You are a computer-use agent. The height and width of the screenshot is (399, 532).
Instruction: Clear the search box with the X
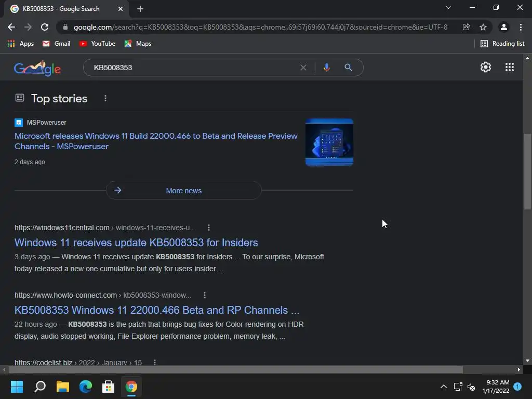coord(303,68)
